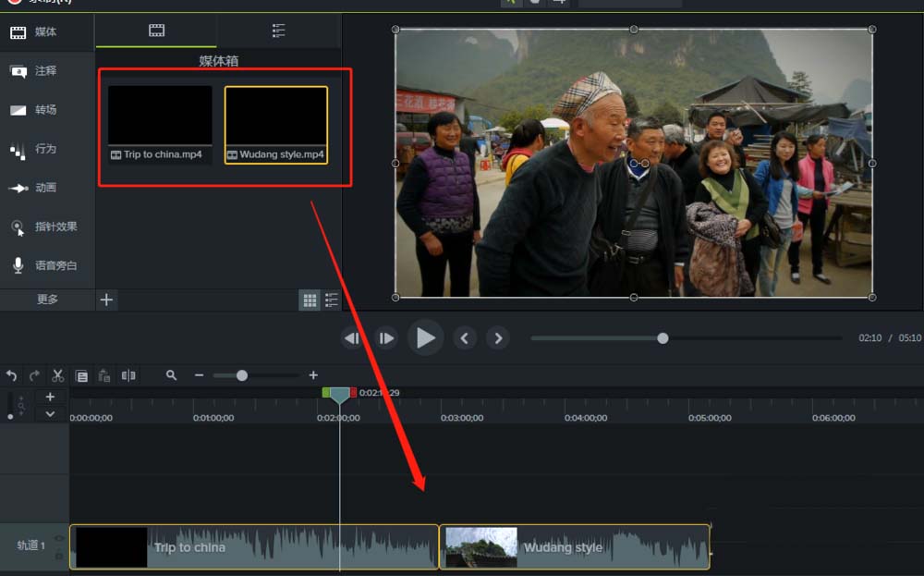
Task: Expand the 更多 (More) tools list
Action: [x=47, y=300]
